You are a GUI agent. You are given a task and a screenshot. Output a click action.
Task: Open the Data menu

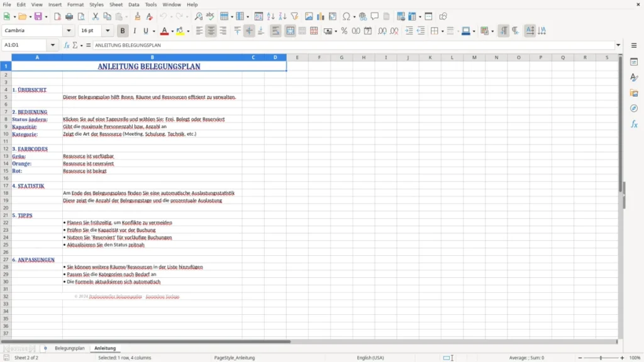(133, 4)
